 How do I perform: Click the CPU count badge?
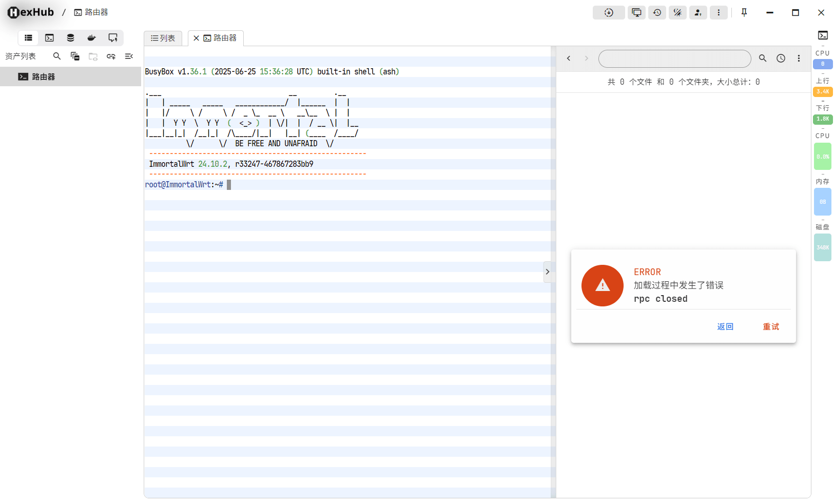tap(823, 64)
